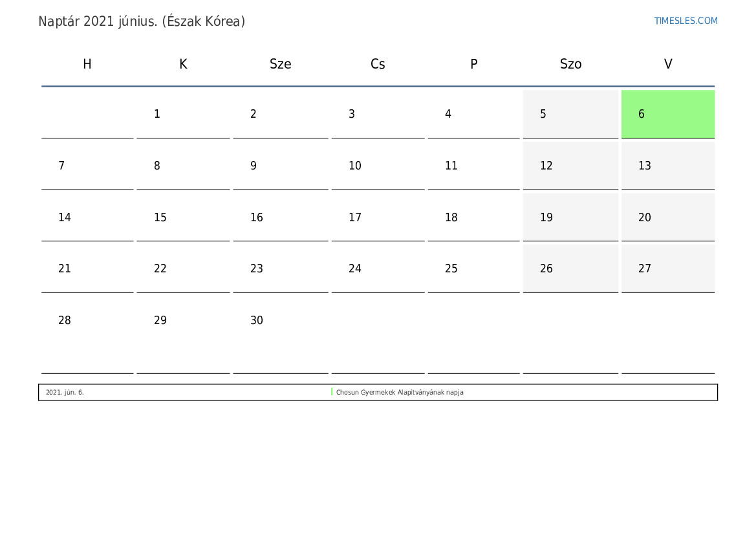The height and width of the screenshot is (535, 756).
Task: Select day 15 in the calendar
Action: (x=183, y=217)
